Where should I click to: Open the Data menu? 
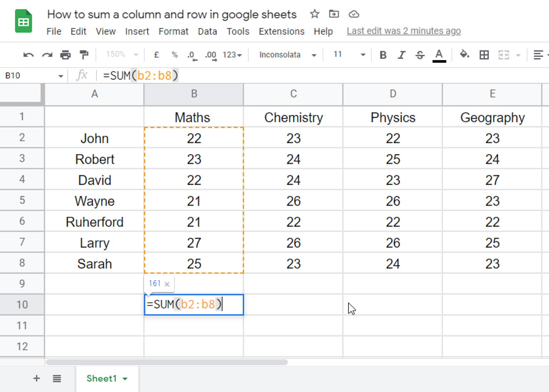point(207,31)
